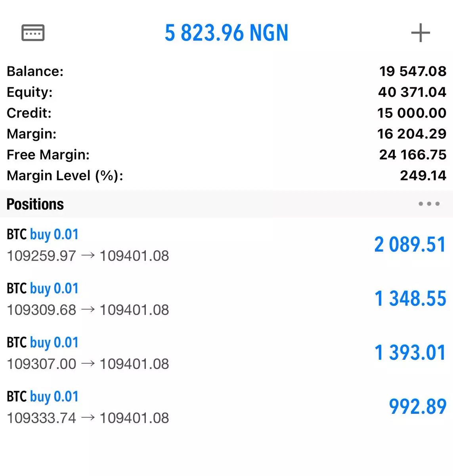Tap the Margin Level value 249.14
Screen dimensions: 453x476
point(423,175)
